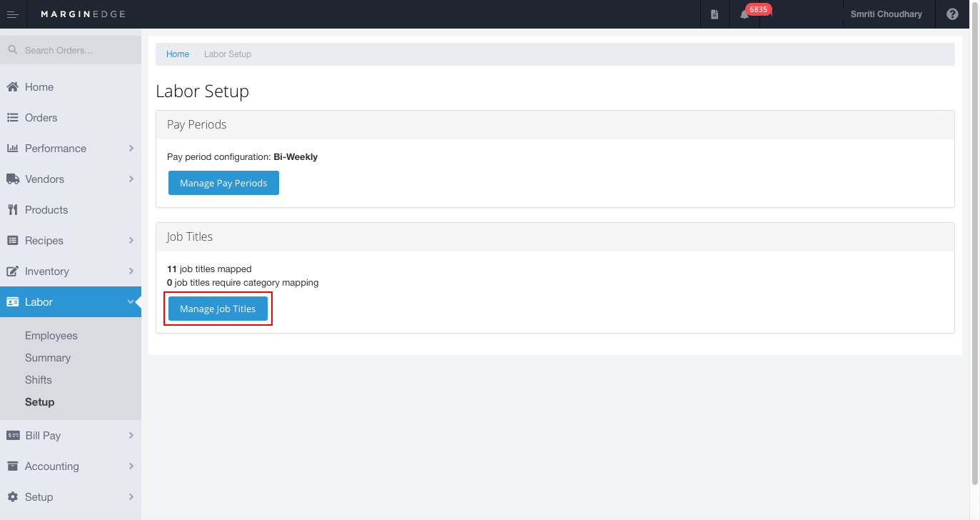Click the Manage Pay Periods button
The image size is (980, 520).
(223, 183)
